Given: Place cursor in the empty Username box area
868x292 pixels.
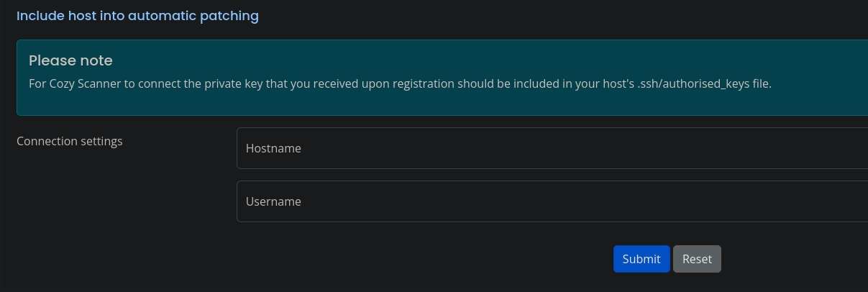Looking at the screenshot, I should (575, 201).
